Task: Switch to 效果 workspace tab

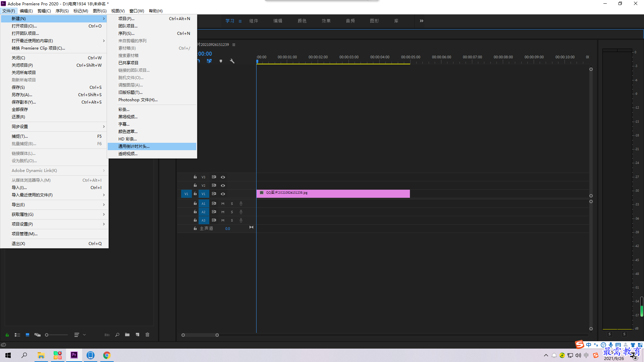Action: (x=326, y=21)
